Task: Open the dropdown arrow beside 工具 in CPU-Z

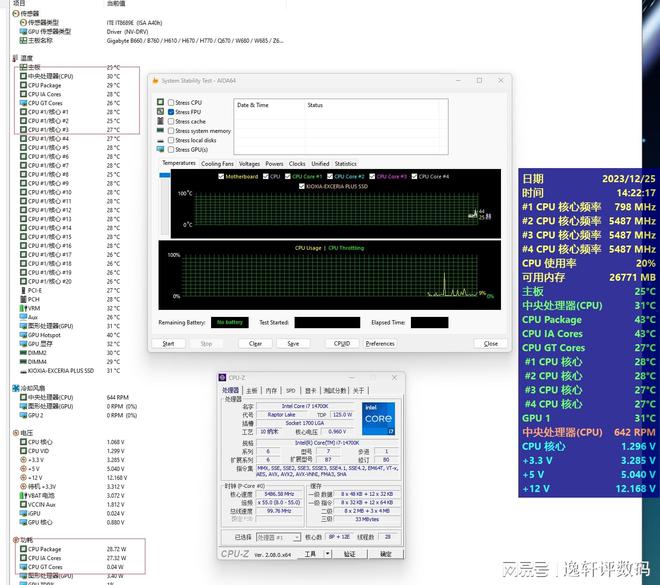Action: (x=327, y=554)
